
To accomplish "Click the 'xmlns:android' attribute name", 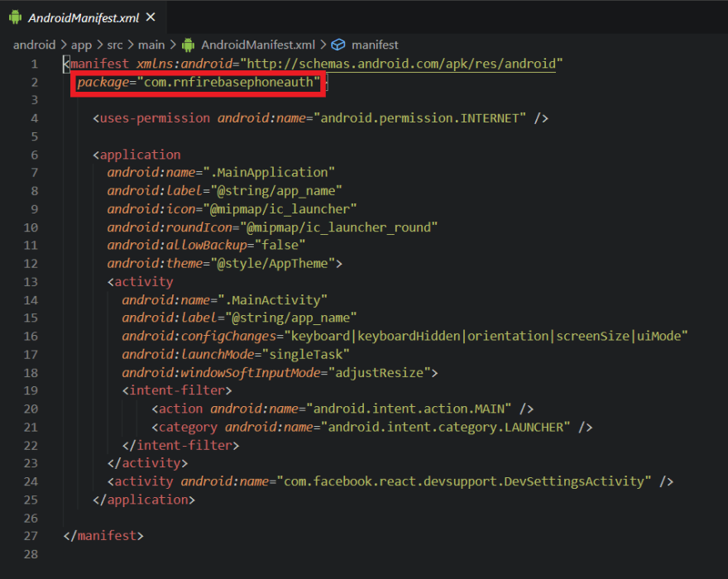I will pyautogui.click(x=184, y=64).
